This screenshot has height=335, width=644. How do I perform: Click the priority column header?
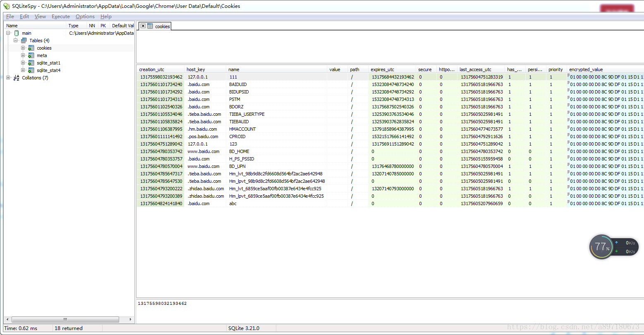point(557,69)
